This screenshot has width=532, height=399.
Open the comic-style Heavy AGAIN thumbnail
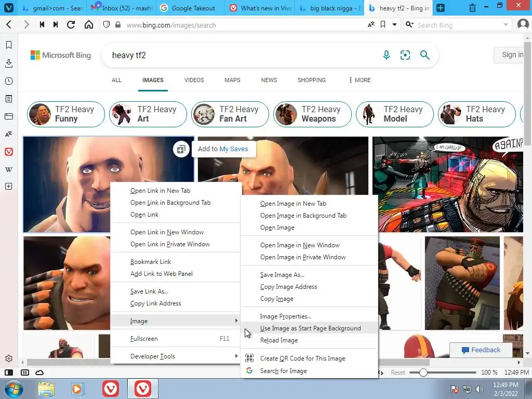point(448,184)
